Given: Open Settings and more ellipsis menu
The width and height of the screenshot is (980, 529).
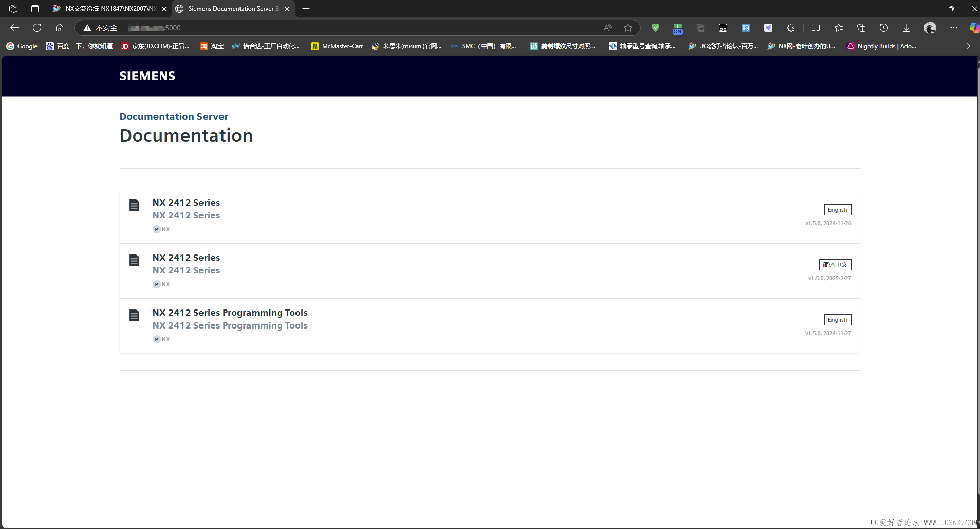Looking at the screenshot, I should click(x=954, y=28).
